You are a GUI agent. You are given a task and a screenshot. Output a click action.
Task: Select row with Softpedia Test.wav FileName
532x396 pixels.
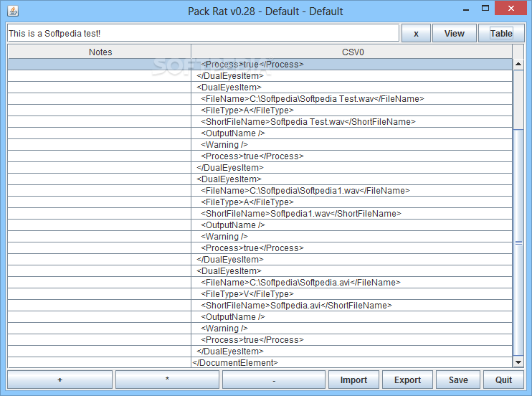pyautogui.click(x=260, y=99)
